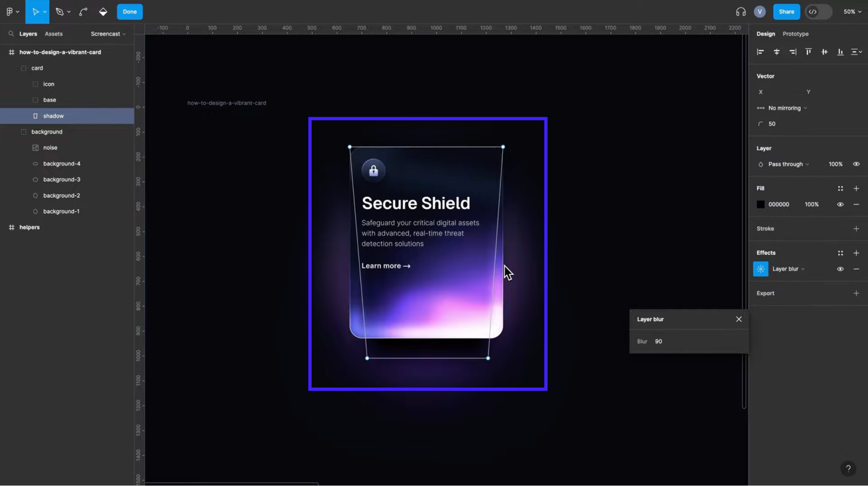The height and width of the screenshot is (486, 868).
Task: Hide the fill with eye icon
Action: [x=840, y=204]
